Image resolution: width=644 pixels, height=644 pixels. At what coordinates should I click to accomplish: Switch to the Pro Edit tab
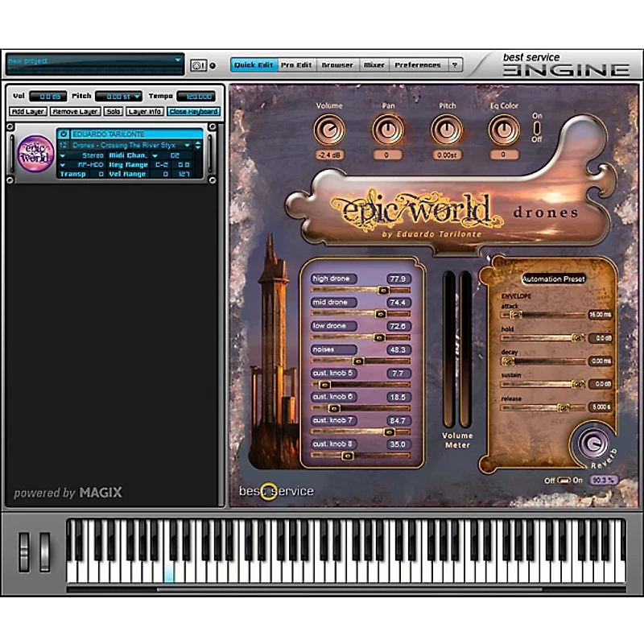click(298, 64)
